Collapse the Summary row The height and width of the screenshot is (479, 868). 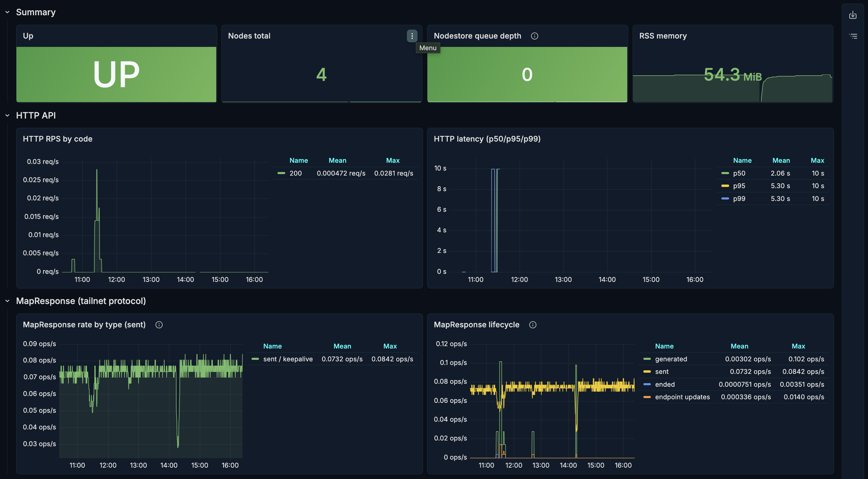click(x=7, y=12)
